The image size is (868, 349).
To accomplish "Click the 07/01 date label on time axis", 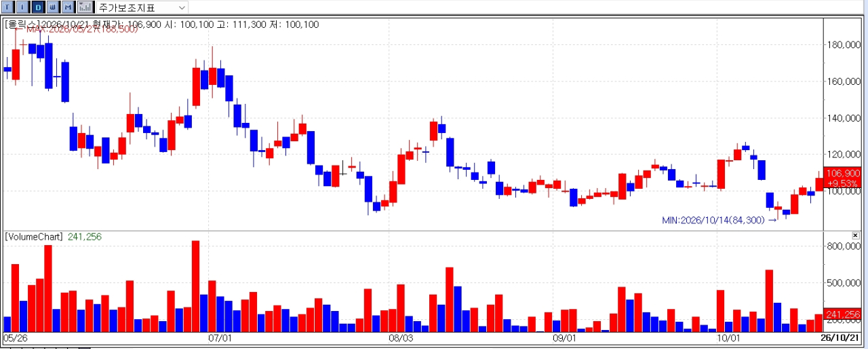I will tap(220, 337).
